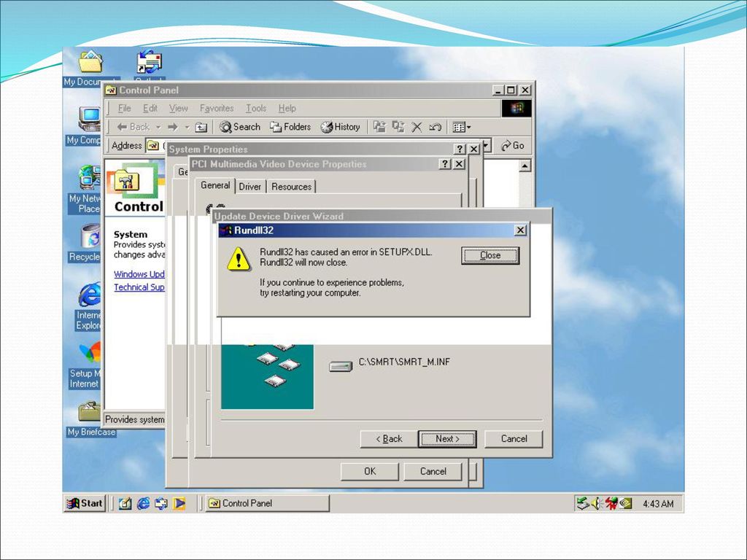Click Search in the Control Panel toolbar

239,127
